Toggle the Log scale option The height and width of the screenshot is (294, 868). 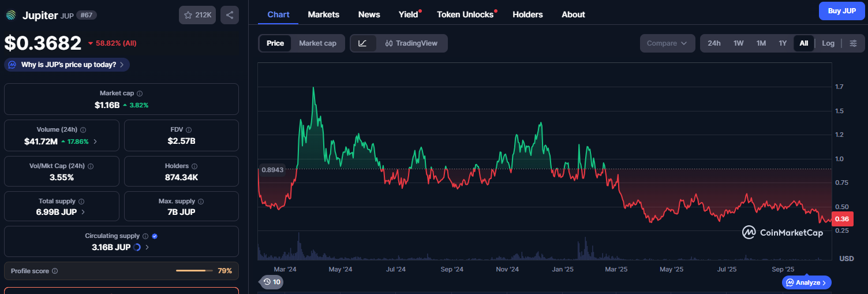click(x=828, y=43)
